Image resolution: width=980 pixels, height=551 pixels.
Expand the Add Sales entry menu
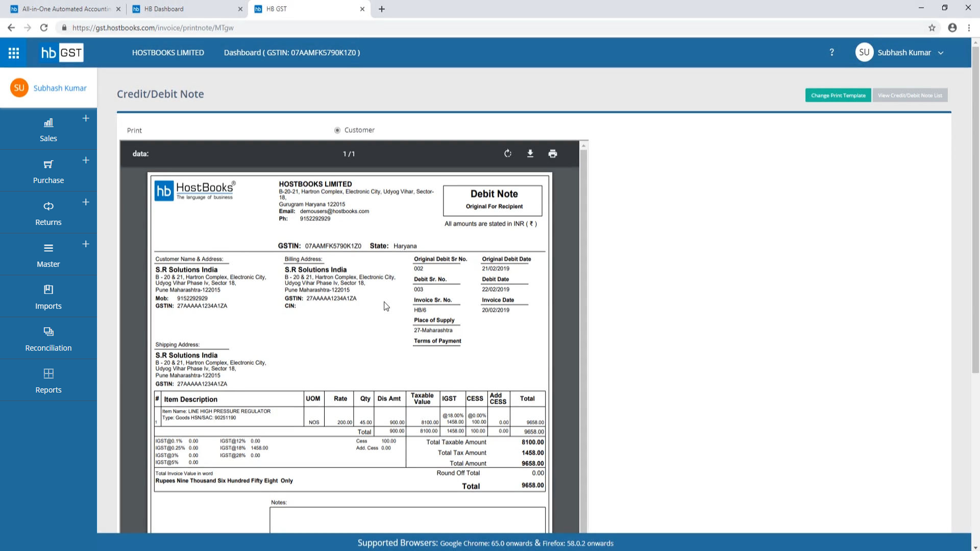click(85, 118)
